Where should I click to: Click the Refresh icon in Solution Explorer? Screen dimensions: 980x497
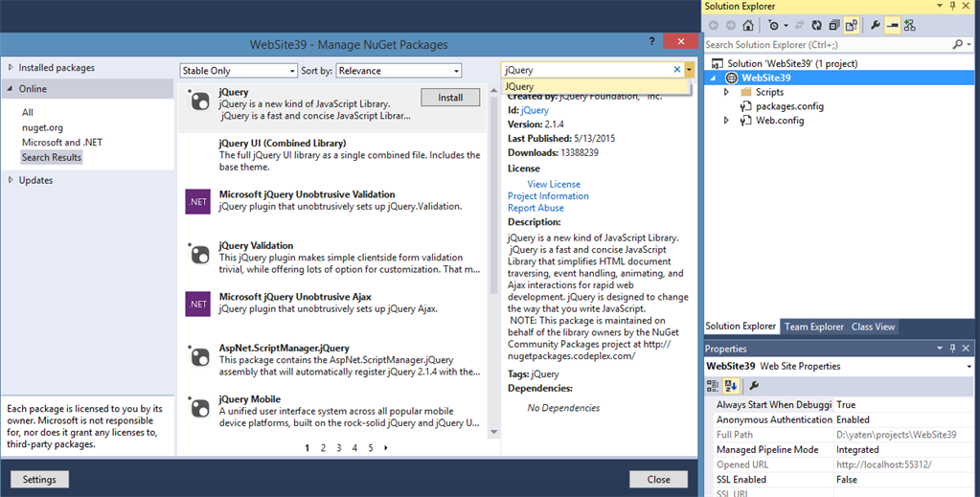(816, 26)
